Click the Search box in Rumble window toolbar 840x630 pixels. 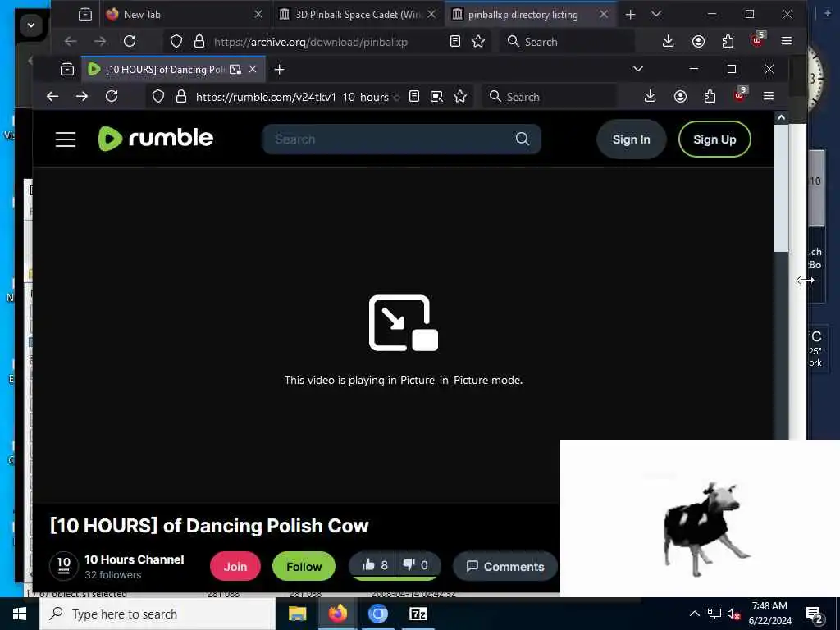pos(549,97)
